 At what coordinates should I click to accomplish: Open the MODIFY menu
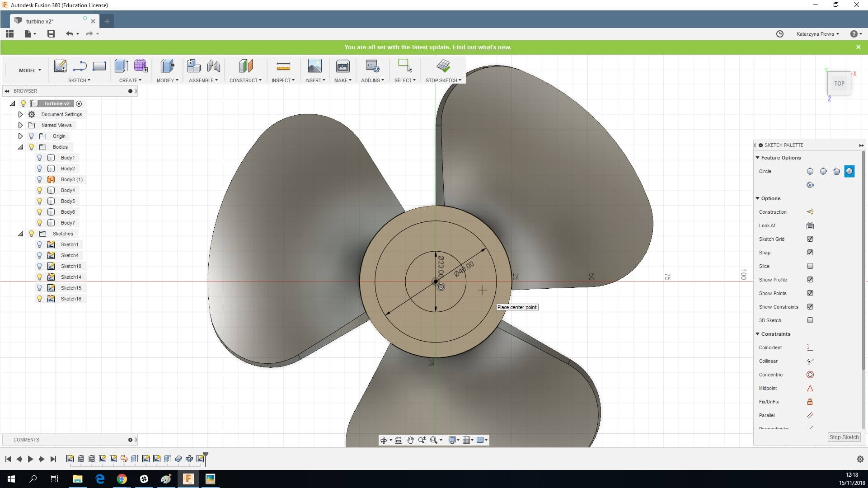pyautogui.click(x=167, y=80)
